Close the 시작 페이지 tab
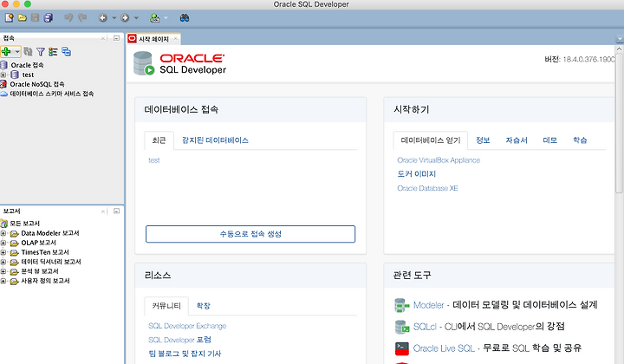 click(x=175, y=39)
